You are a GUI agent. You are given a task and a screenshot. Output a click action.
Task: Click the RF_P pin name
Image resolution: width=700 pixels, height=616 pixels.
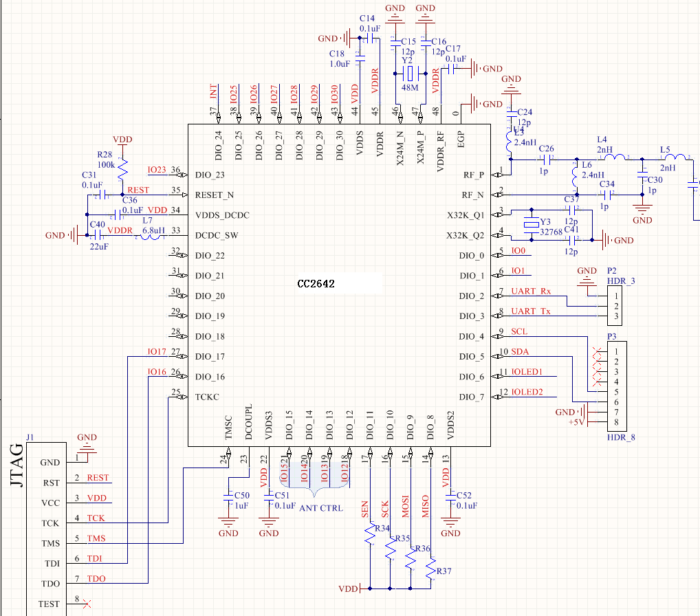474,175
